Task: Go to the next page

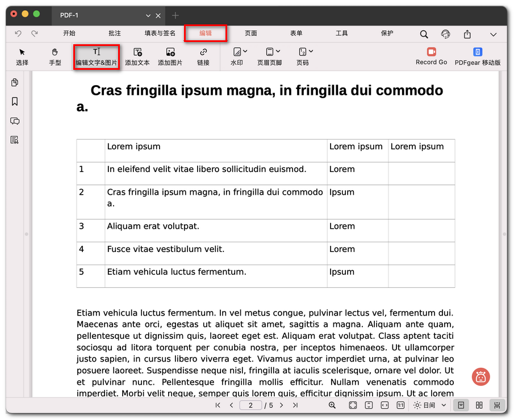Action: coord(281,405)
